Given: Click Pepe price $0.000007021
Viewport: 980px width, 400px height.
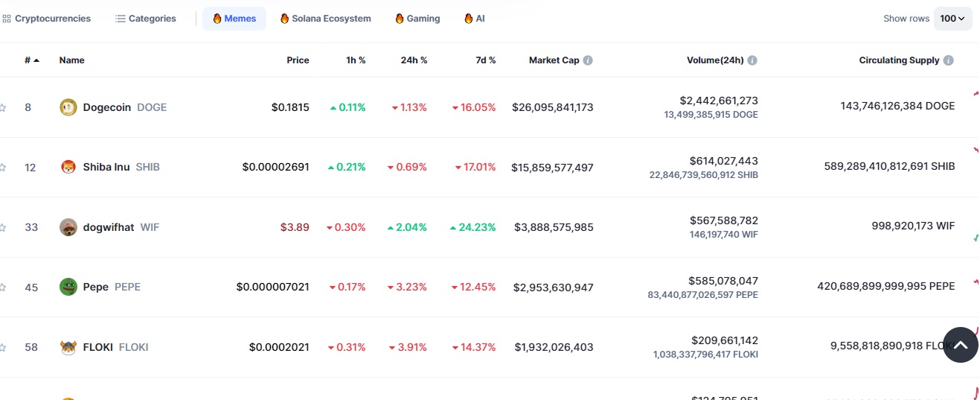Looking at the screenshot, I should [273, 287].
